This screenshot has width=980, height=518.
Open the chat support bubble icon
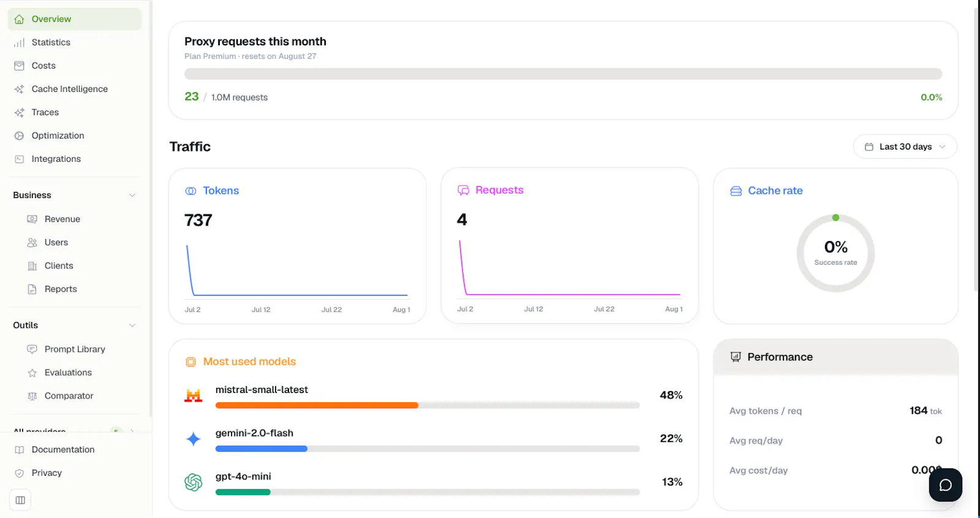(x=945, y=485)
